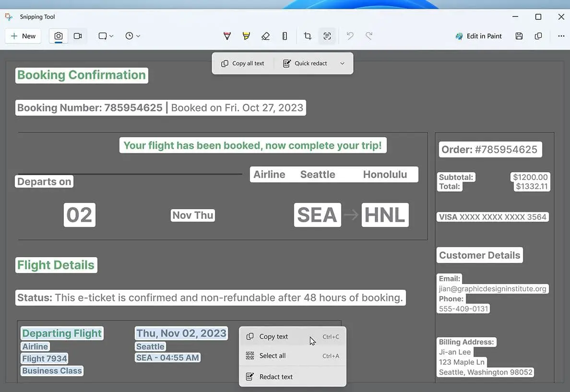Open the See more ellipsis menu
The width and height of the screenshot is (570, 392).
point(561,36)
